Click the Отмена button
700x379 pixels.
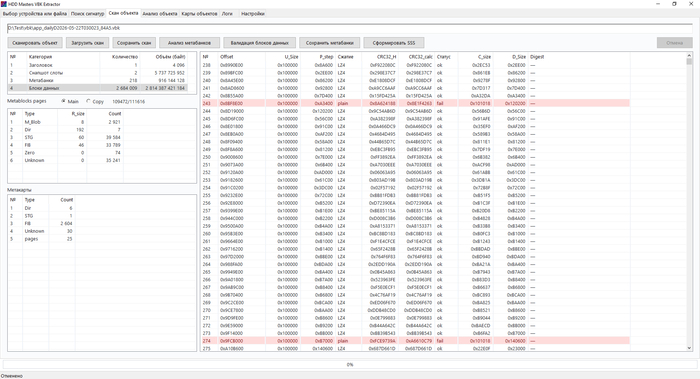coord(675,43)
